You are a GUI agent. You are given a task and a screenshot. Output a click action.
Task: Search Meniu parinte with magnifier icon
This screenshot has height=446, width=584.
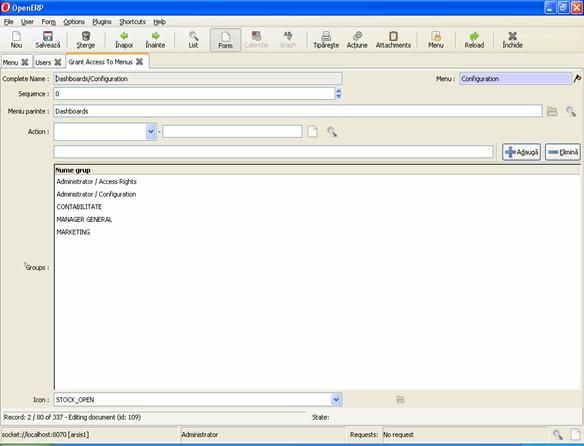(x=571, y=111)
